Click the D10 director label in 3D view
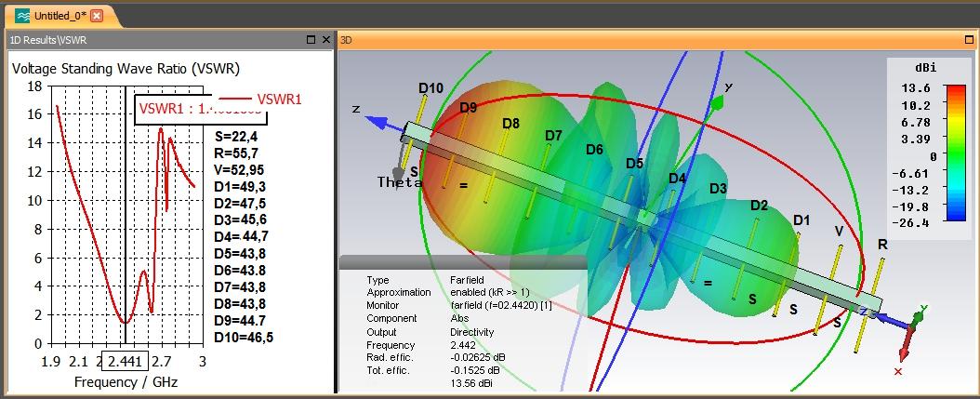Viewport: 980px width, 399px height. click(430, 88)
